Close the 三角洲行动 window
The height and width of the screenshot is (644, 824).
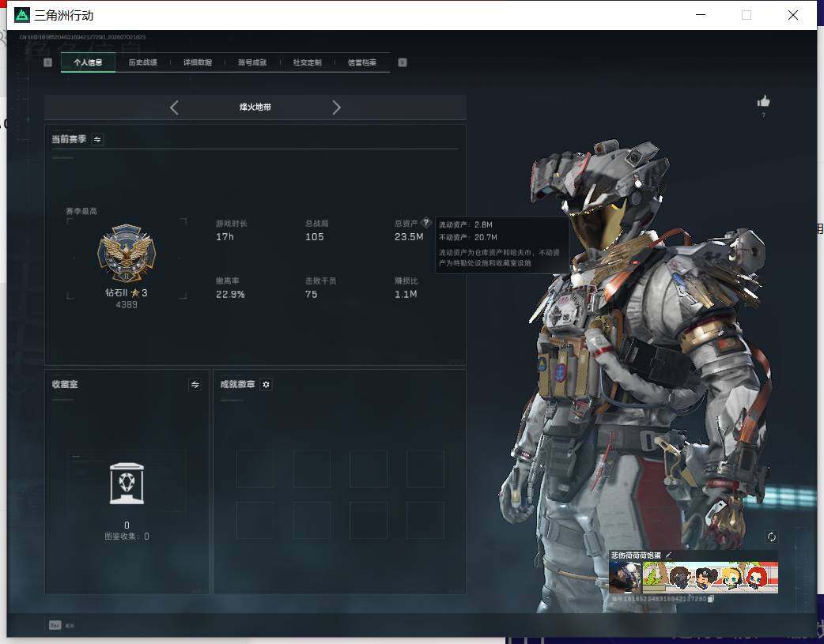(793, 15)
